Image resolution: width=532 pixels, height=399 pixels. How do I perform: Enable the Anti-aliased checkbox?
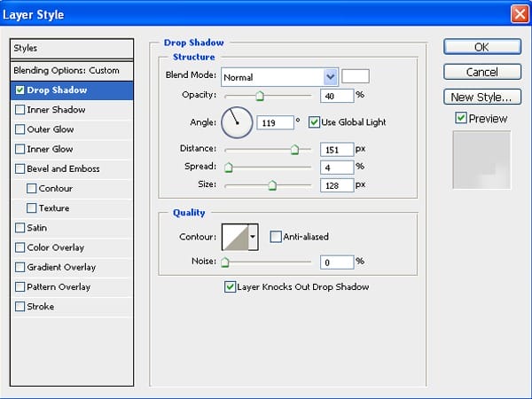tap(276, 237)
